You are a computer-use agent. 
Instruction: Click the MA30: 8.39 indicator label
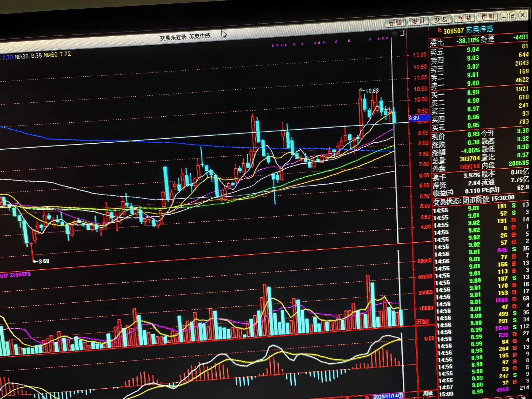pos(28,56)
